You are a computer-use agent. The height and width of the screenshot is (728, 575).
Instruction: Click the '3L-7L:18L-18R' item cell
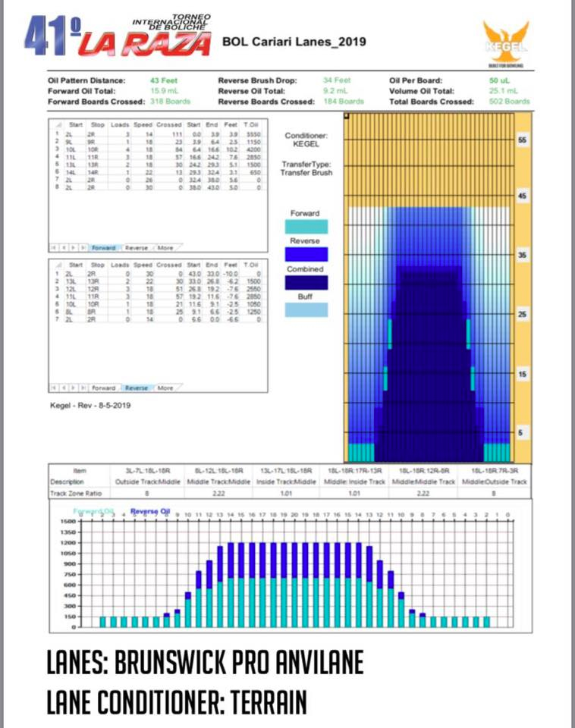pyautogui.click(x=147, y=470)
